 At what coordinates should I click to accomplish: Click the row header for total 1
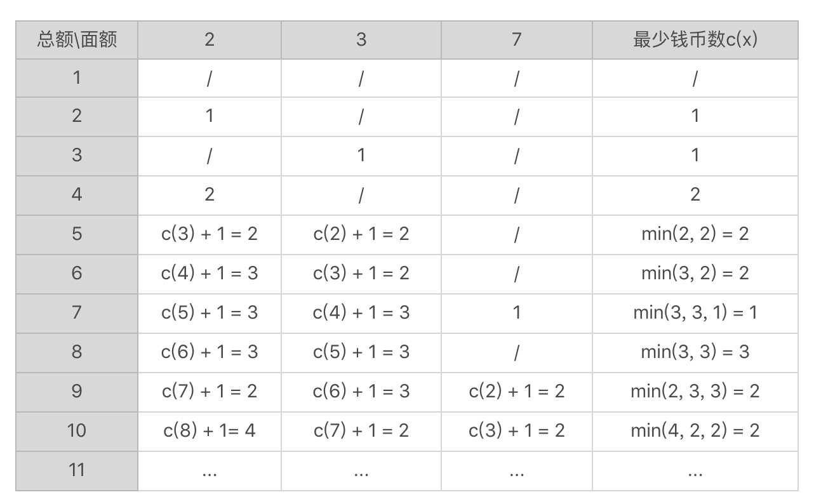click(77, 78)
